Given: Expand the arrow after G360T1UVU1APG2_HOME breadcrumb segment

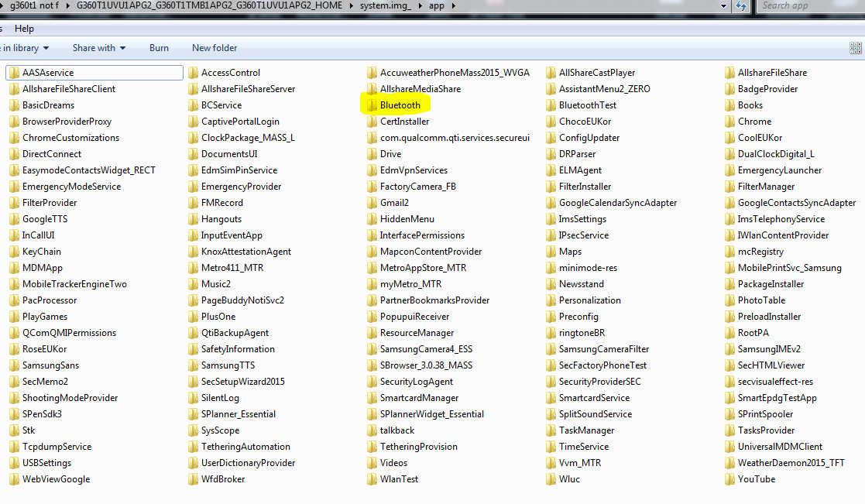Looking at the screenshot, I should [352, 5].
